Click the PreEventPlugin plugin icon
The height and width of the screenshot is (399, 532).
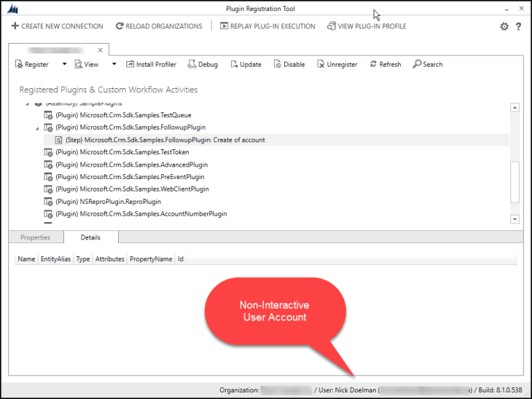(x=48, y=177)
